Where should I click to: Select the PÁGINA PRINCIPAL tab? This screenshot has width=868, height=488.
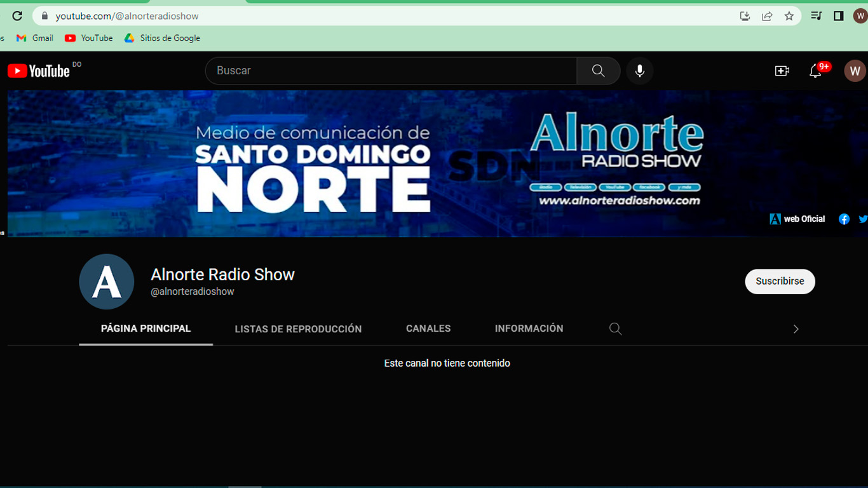[146, 329]
